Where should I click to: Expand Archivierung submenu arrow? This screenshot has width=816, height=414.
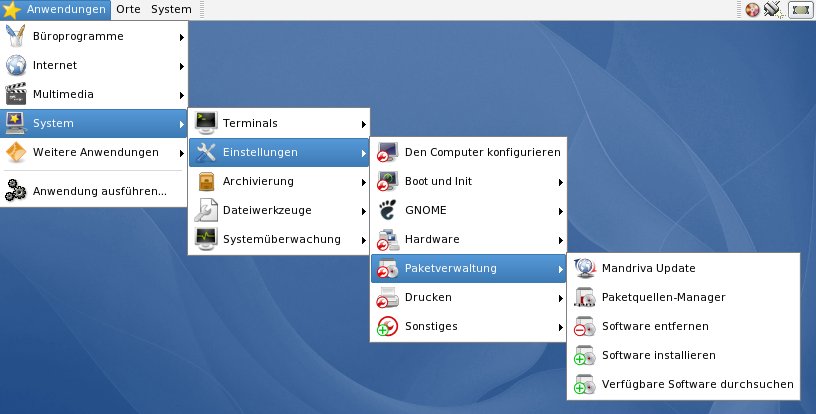point(363,182)
